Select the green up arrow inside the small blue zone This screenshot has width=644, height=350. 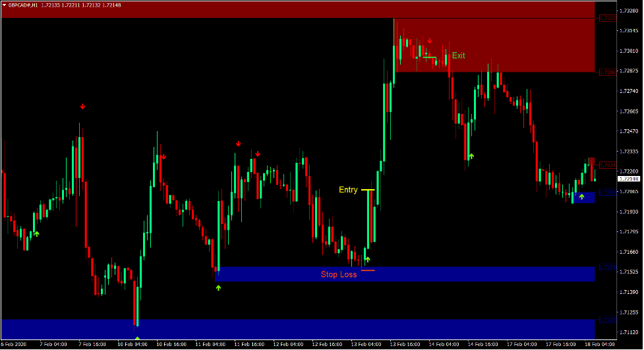pos(581,196)
